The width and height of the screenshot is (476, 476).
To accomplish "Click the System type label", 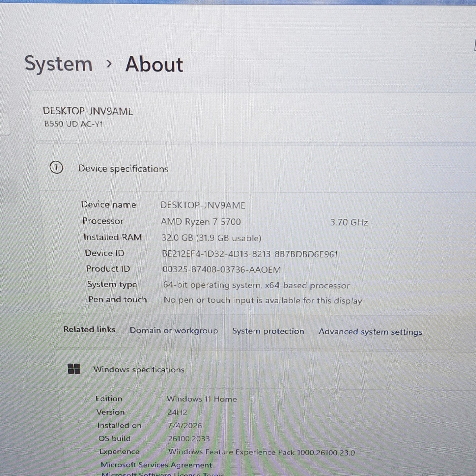I will (x=112, y=284).
